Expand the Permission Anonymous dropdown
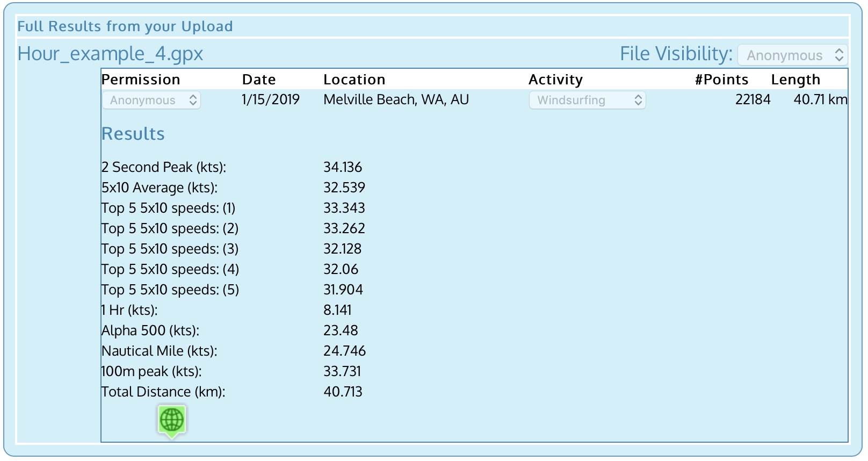The image size is (868, 461). (151, 100)
